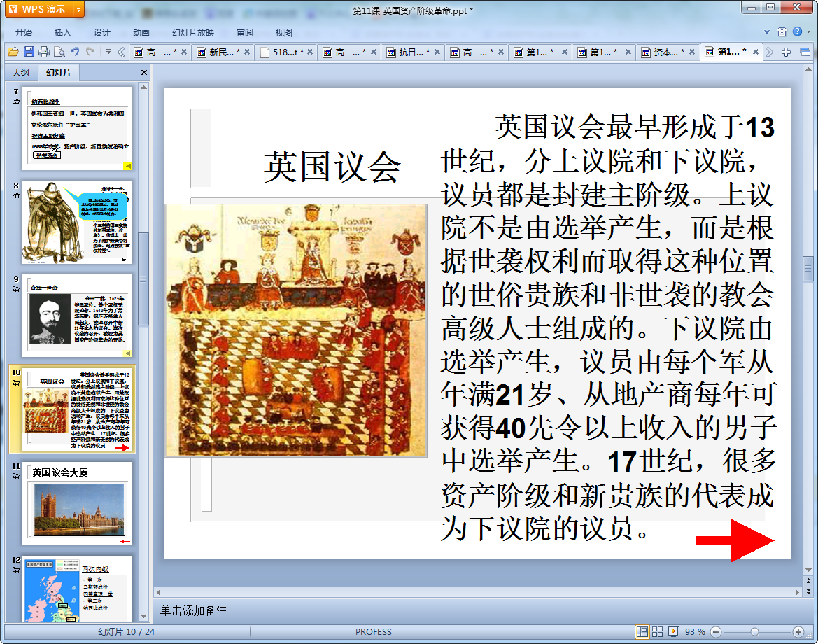Open the 动画 ribbon tab
Viewport: 818px width, 644px height.
coord(141,32)
